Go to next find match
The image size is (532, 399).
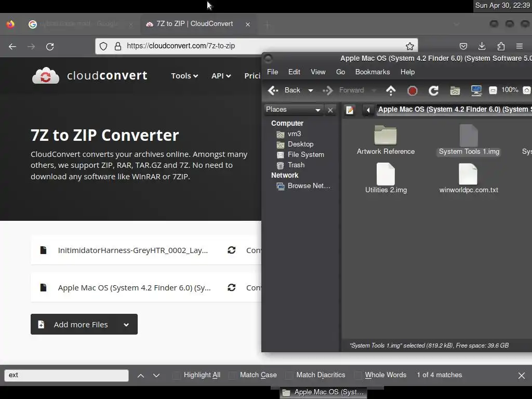pos(156,375)
